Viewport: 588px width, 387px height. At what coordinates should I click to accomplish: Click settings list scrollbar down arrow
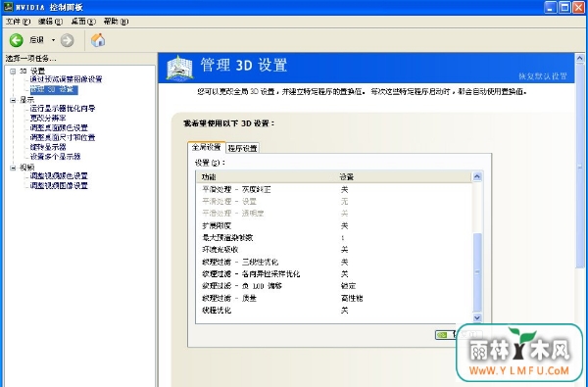(x=477, y=317)
